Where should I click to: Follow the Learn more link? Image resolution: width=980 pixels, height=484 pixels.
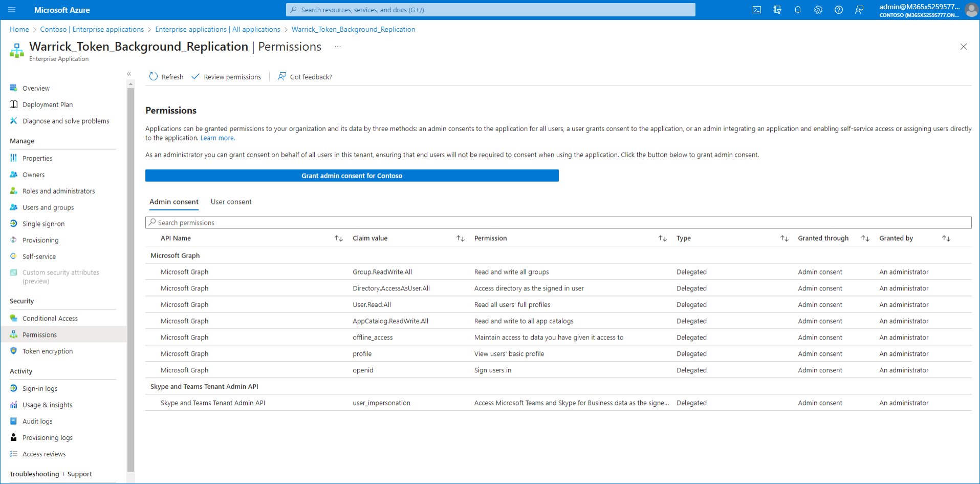coord(217,138)
